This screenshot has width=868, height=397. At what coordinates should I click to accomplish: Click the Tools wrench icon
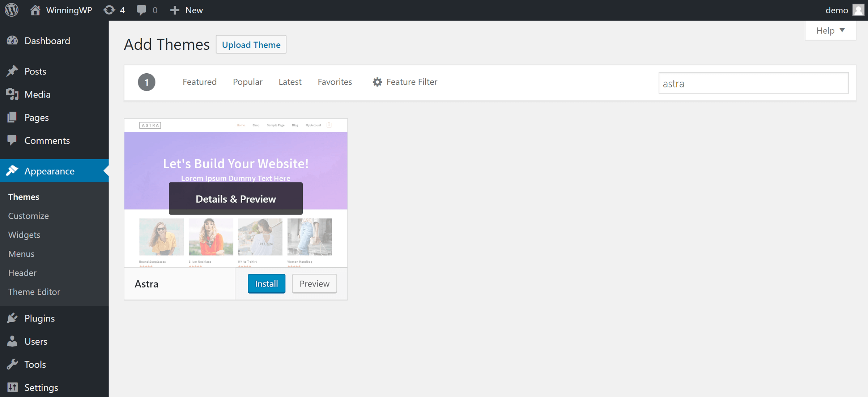[x=13, y=364]
